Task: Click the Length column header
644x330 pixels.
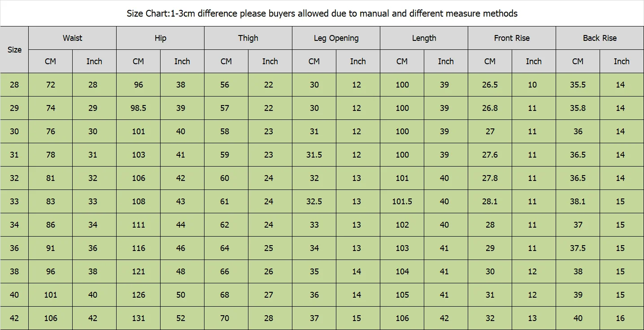Action: 424,38
